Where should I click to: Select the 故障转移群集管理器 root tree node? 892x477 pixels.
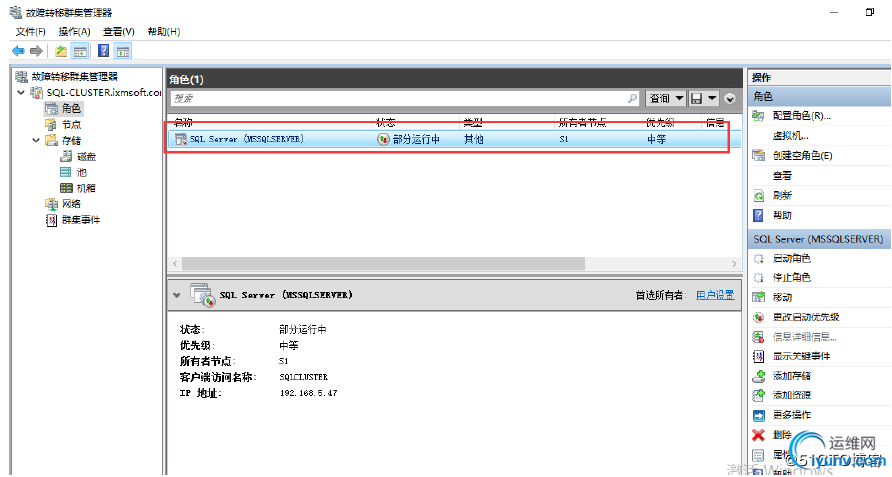(74, 76)
